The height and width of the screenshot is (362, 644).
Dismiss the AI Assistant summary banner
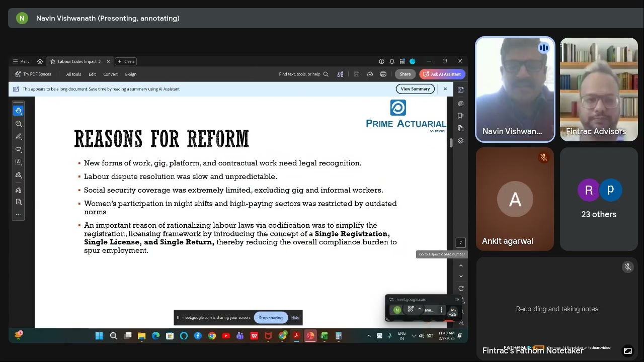click(445, 89)
